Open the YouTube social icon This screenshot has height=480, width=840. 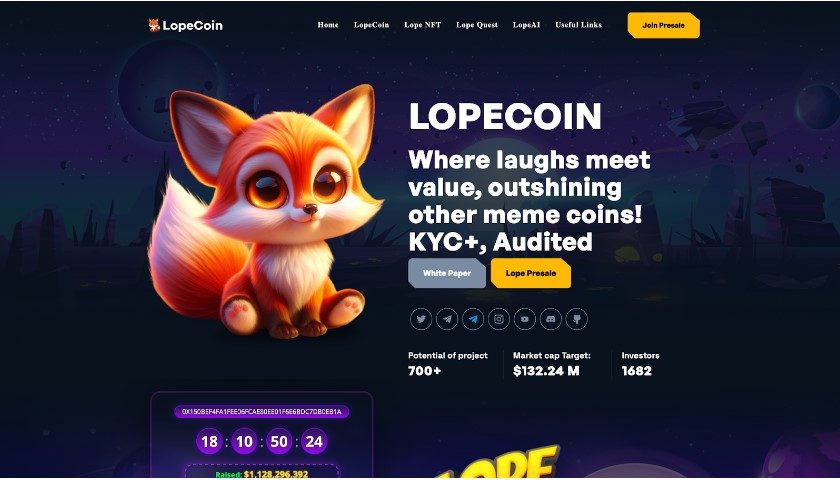point(524,319)
